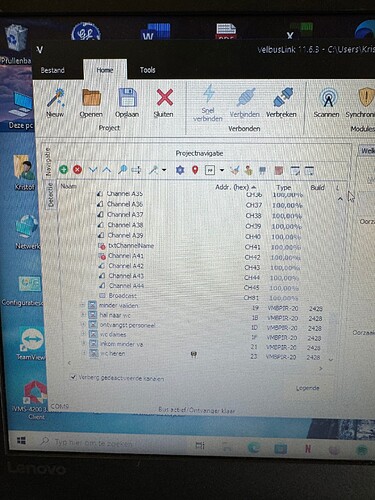Save project using Opslaan floppy icon

[x=127, y=98]
